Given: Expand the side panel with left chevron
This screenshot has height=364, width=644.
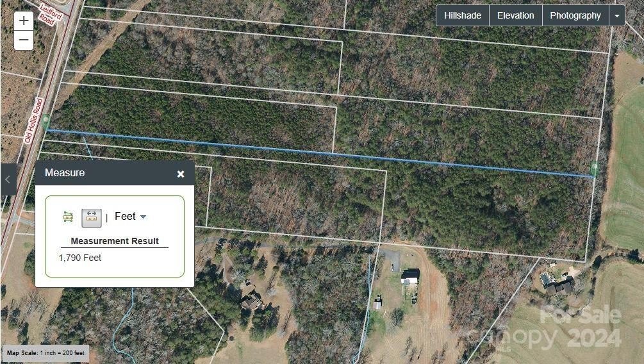Looking at the screenshot, I should [8, 179].
